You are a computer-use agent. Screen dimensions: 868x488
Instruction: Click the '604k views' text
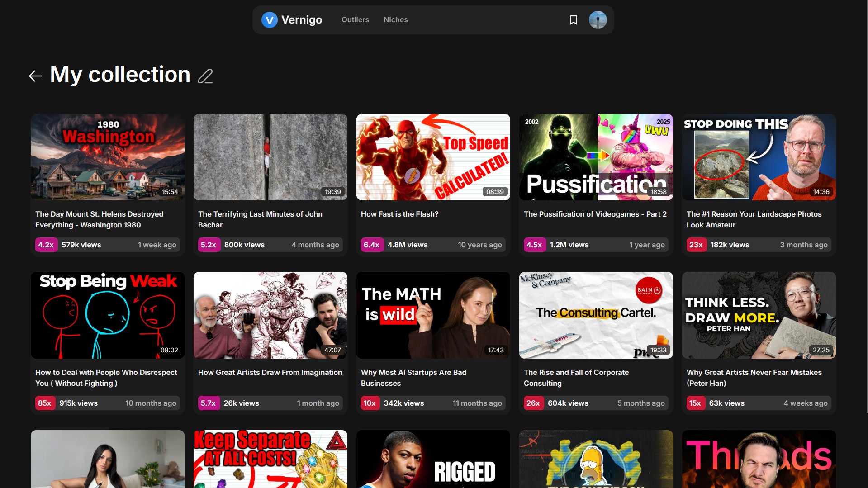[x=568, y=403]
